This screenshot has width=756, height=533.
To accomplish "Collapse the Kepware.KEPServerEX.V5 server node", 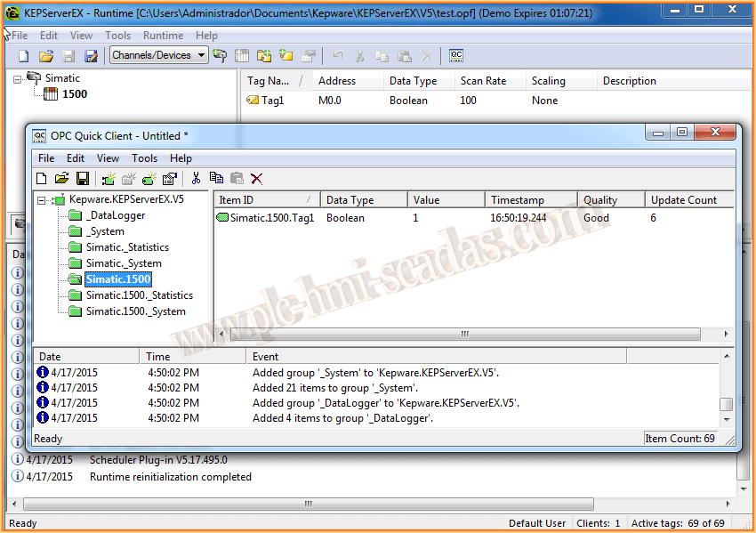I will 42,199.
